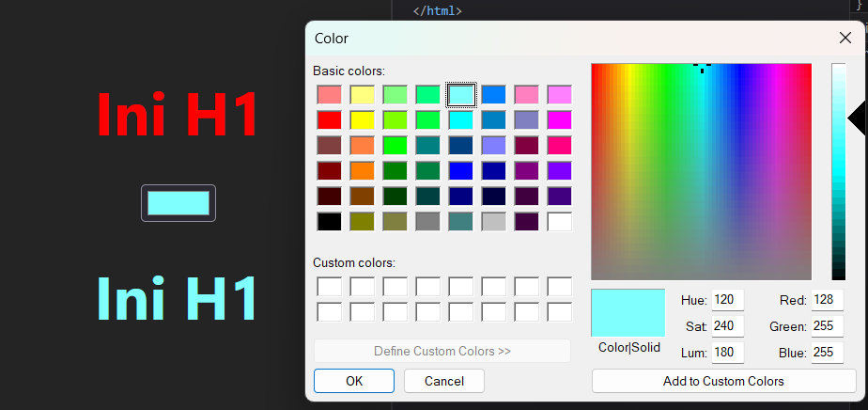Click the Hue value field

(727, 300)
